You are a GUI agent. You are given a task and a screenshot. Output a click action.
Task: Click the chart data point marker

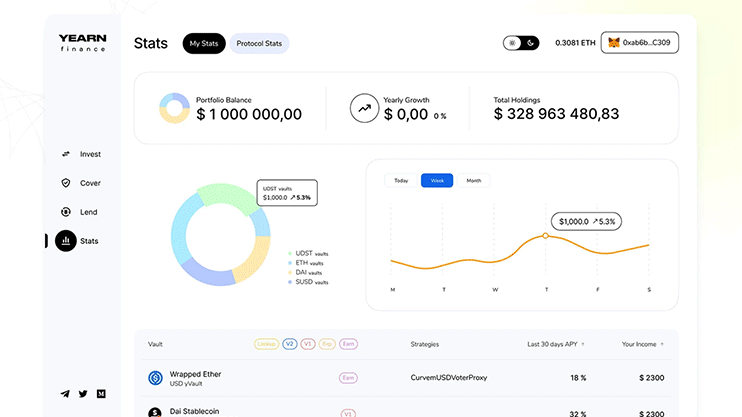545,236
